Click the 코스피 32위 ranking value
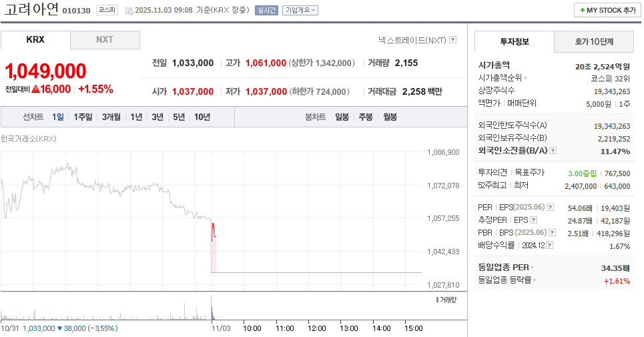 [x=611, y=79]
